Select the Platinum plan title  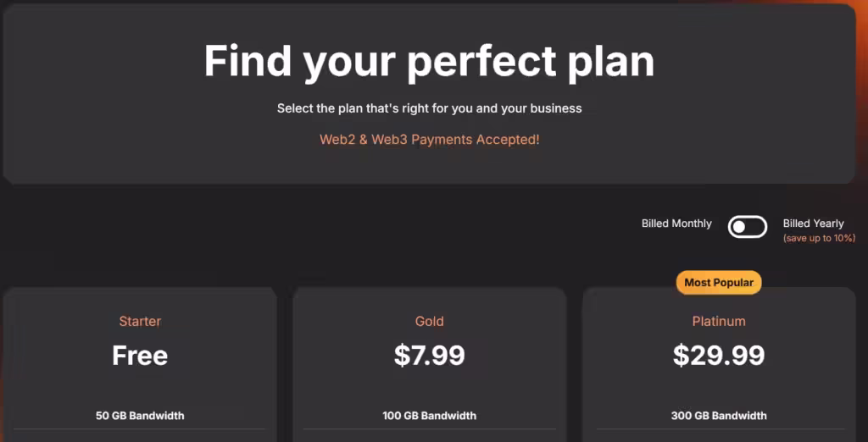(x=719, y=322)
